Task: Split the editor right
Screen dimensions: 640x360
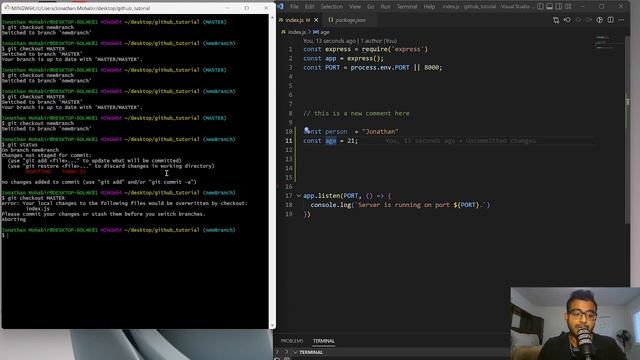Action: pos(610,20)
